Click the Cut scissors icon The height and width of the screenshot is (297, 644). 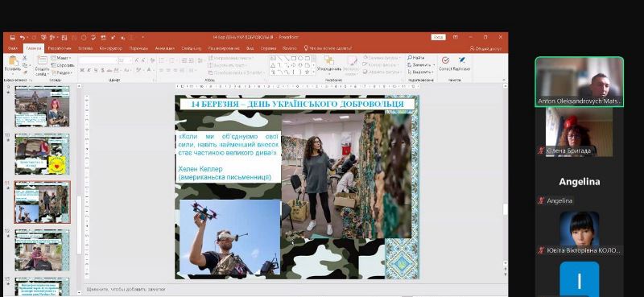[25, 58]
